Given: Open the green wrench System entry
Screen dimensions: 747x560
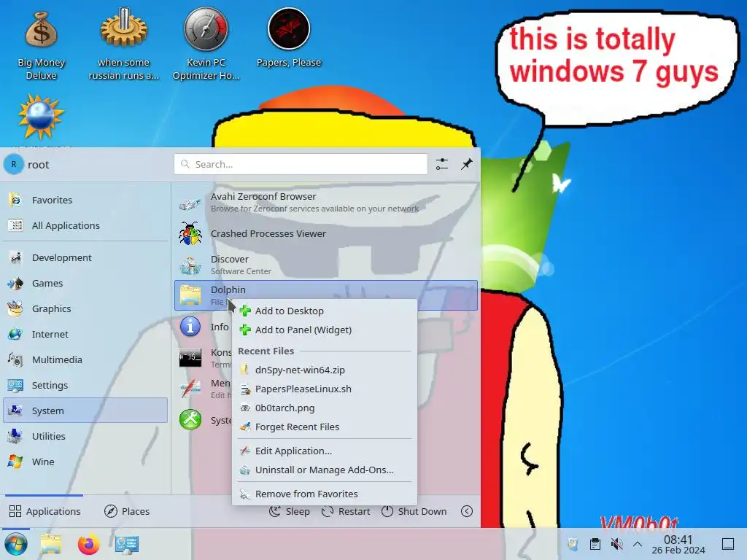Looking at the screenshot, I should coord(190,419).
